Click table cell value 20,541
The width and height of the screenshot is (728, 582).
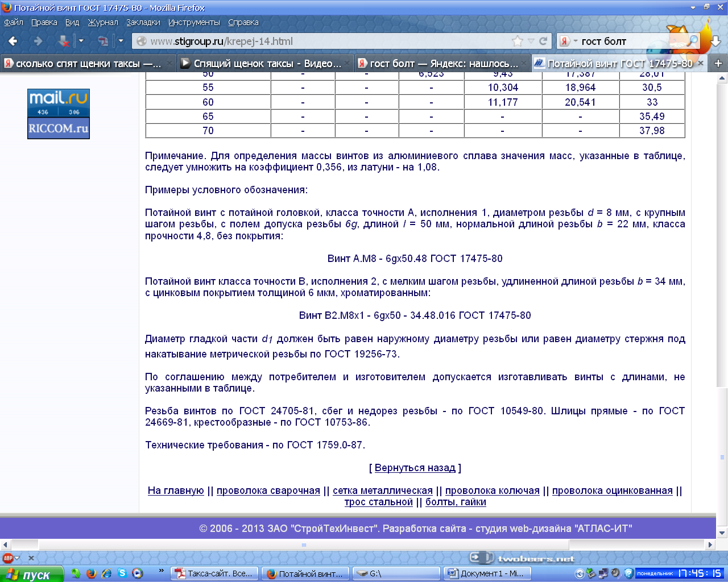pyautogui.click(x=580, y=102)
